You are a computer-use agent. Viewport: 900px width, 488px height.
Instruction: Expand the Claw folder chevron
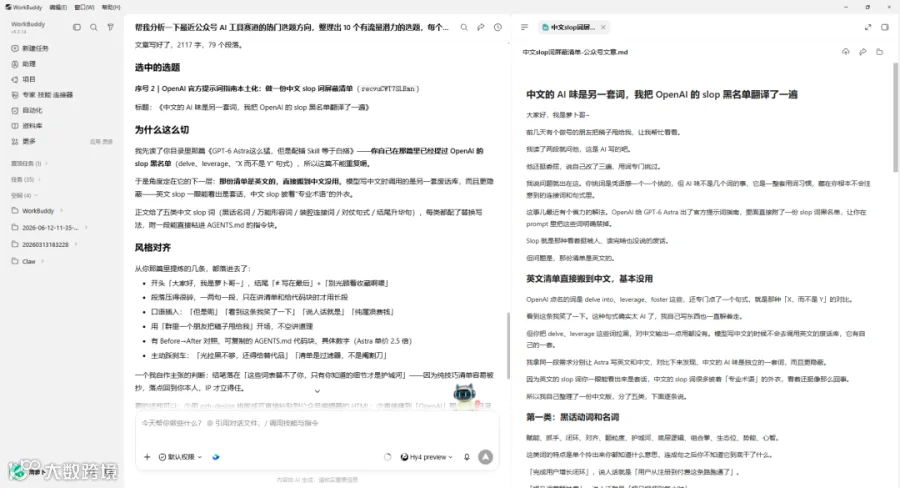click(x=42, y=261)
